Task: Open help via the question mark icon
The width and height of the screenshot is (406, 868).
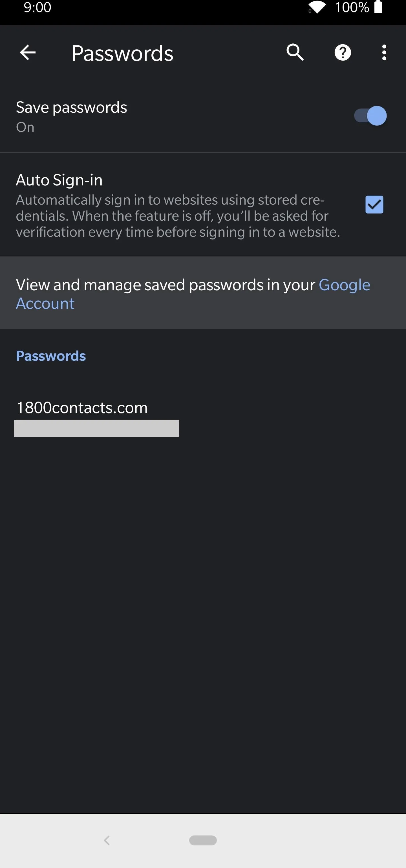Action: [x=343, y=53]
